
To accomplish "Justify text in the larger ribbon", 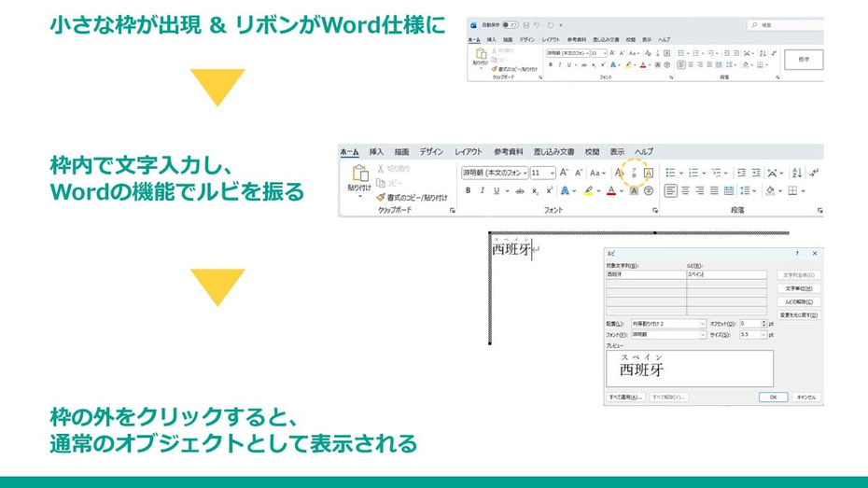I will [714, 191].
